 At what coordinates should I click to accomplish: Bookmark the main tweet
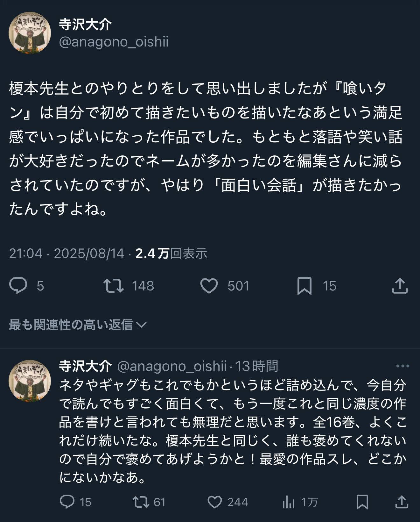tap(304, 285)
